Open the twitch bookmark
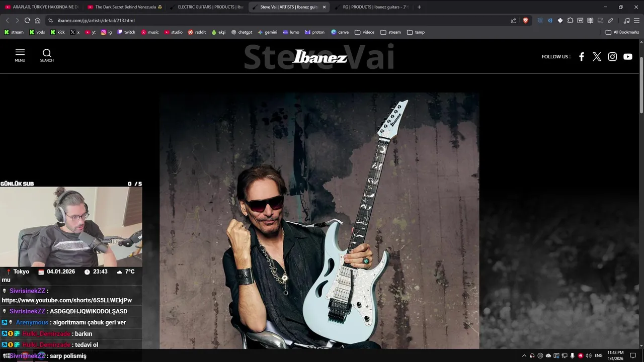The width and height of the screenshot is (644, 362). click(126, 32)
